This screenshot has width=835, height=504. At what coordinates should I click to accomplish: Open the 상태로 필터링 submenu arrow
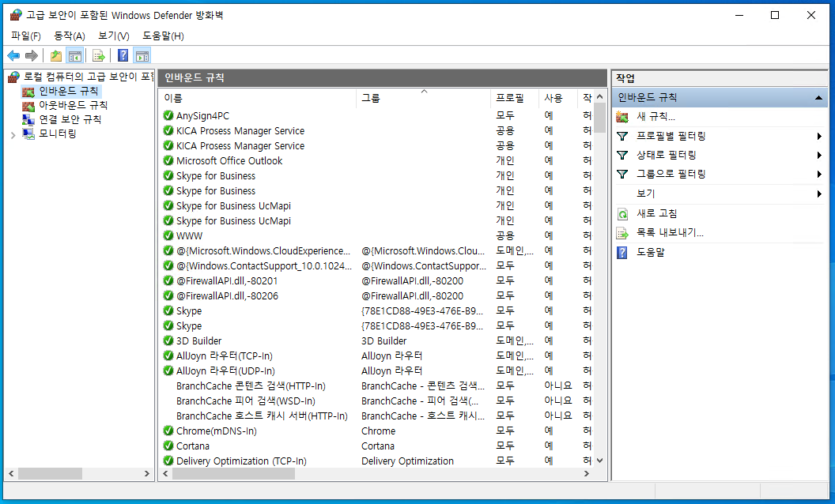819,156
